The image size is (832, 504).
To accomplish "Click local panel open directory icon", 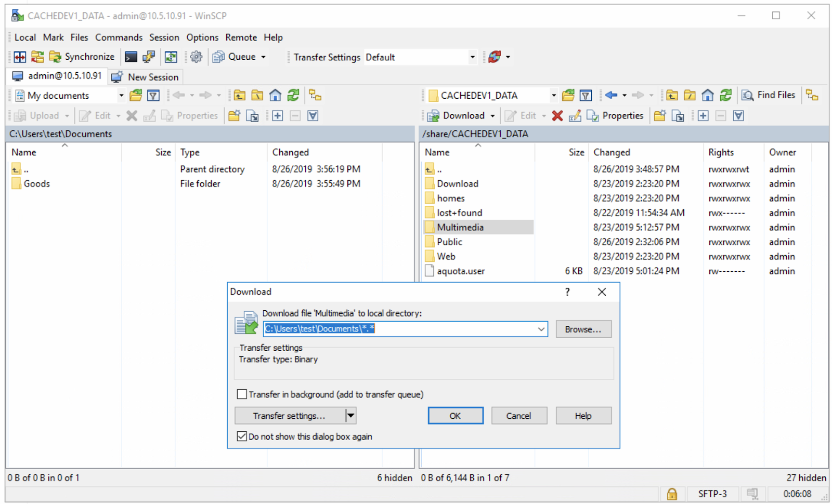I will 136,95.
